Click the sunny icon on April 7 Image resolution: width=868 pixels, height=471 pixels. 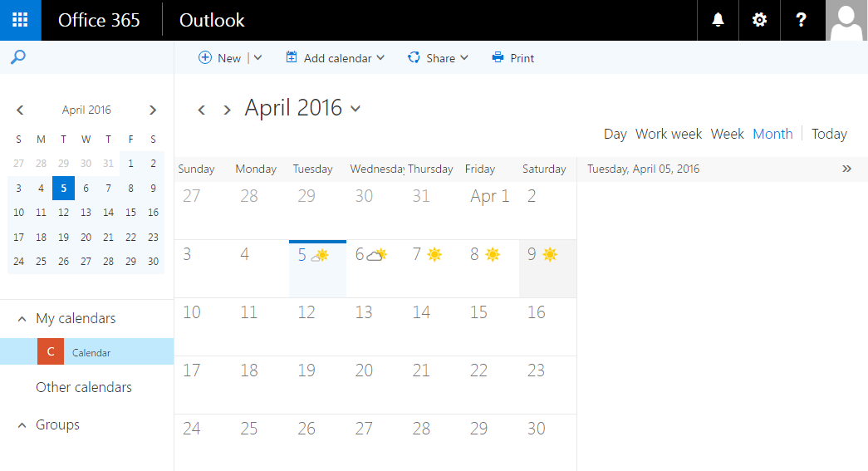[434, 254]
